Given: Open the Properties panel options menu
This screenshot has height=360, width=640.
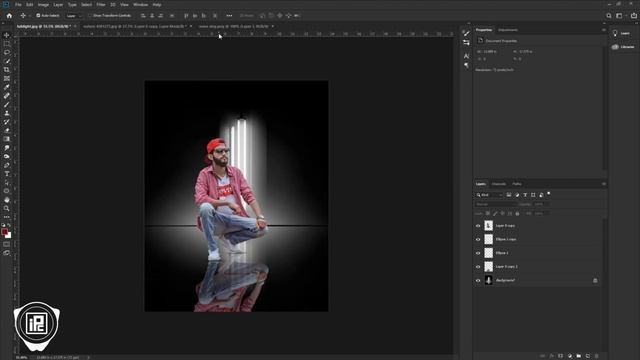Looking at the screenshot, I should [x=603, y=30].
